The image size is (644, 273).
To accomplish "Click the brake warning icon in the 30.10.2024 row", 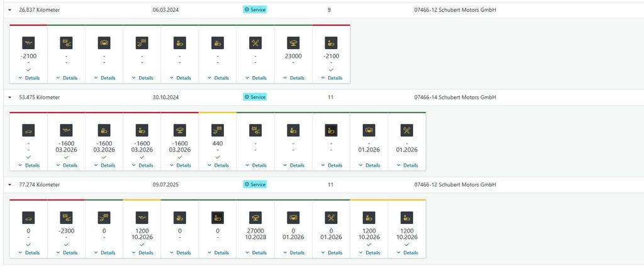I will 369,131.
